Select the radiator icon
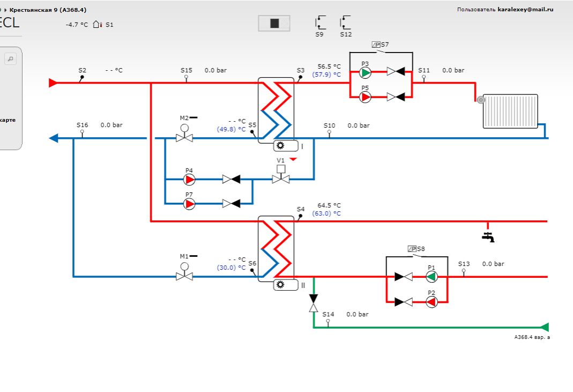573x392 pixels. tap(509, 111)
